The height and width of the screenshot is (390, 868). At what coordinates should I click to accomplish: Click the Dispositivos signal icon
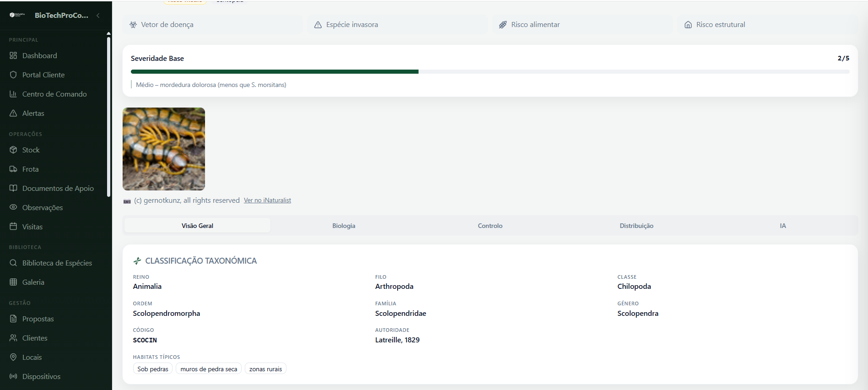click(x=13, y=376)
